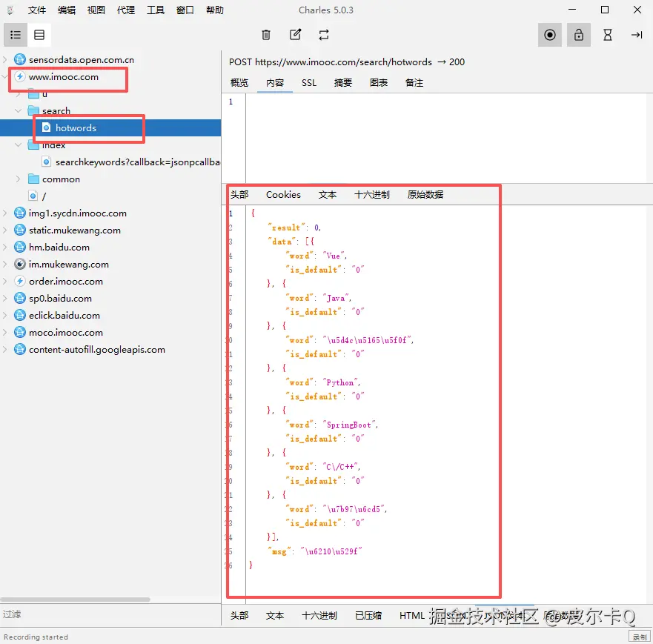Select hotwords tree entry
Image resolution: width=653 pixels, height=644 pixels.
click(110, 127)
